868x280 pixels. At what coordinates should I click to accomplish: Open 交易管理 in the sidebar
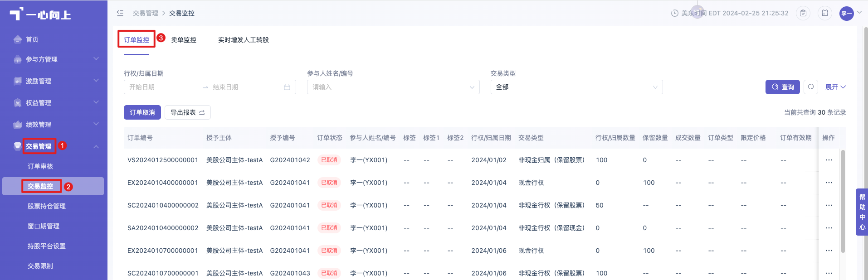39,146
